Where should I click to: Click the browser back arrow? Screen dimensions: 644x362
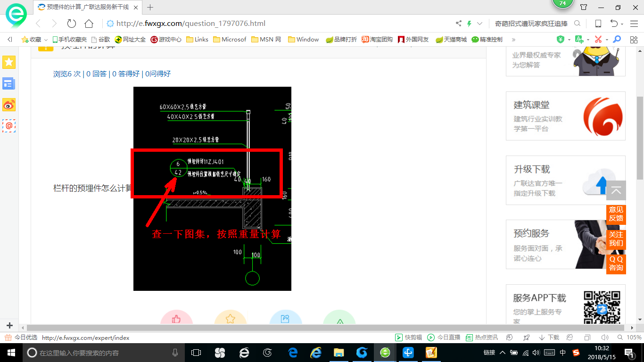click(x=38, y=24)
